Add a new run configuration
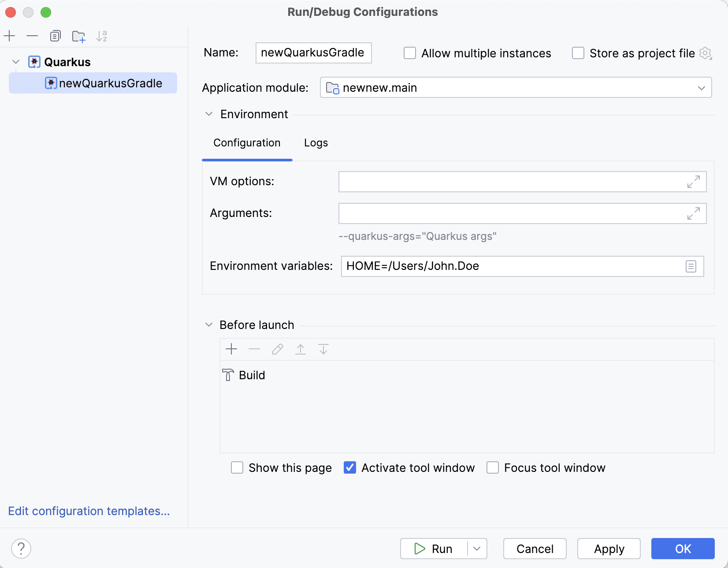Viewport: 728px width, 568px height. click(x=9, y=36)
